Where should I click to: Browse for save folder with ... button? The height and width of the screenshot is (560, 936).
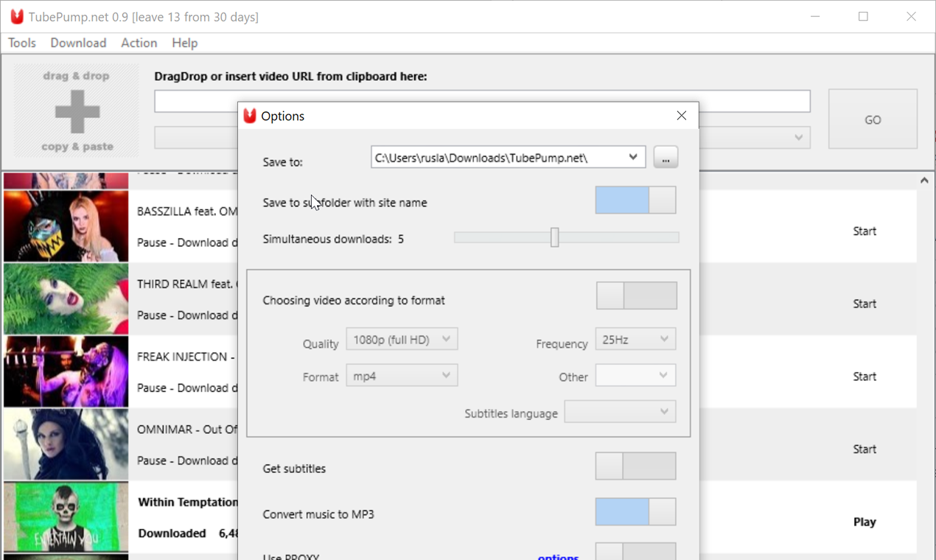666,158
